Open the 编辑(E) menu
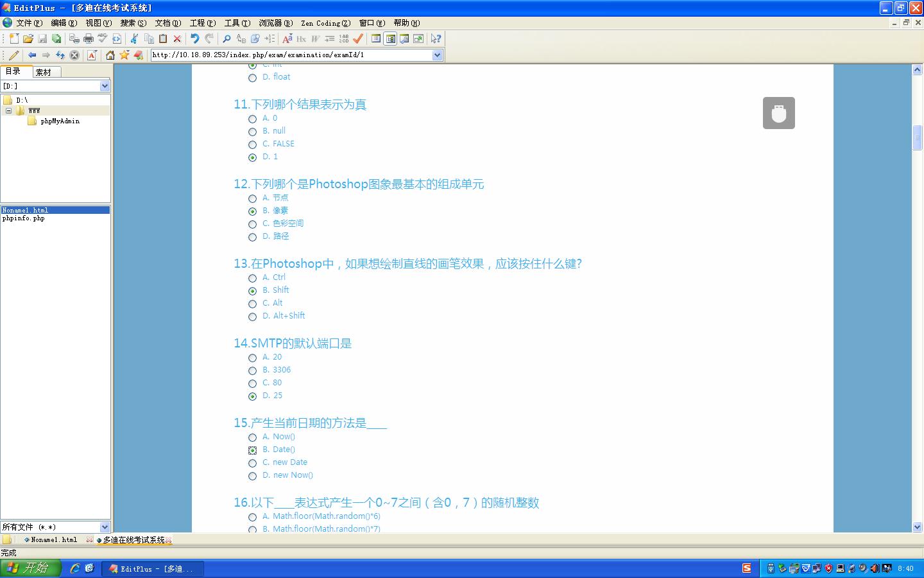The height and width of the screenshot is (578, 924). [64, 22]
